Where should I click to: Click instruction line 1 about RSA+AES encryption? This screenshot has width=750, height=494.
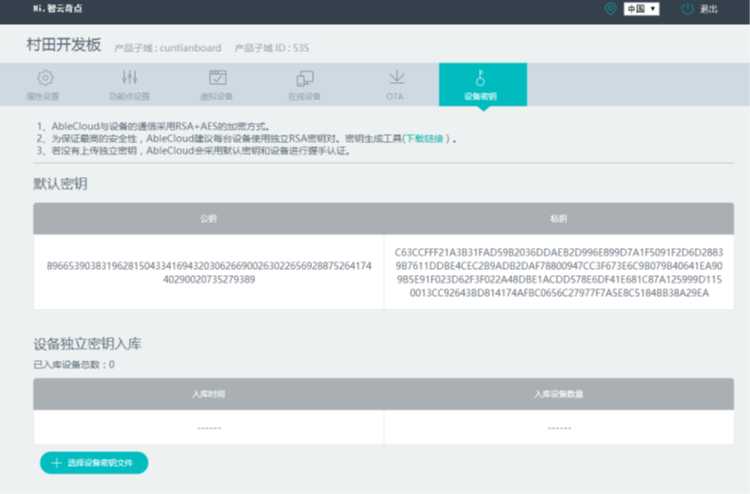pos(154,126)
